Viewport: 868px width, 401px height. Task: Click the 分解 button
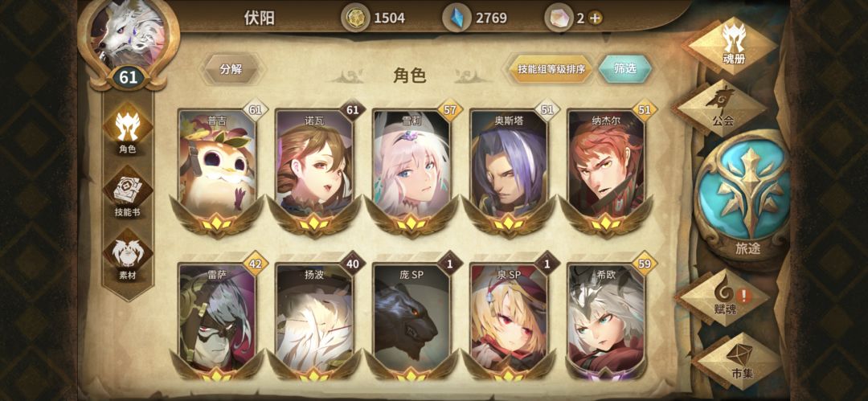[231, 69]
